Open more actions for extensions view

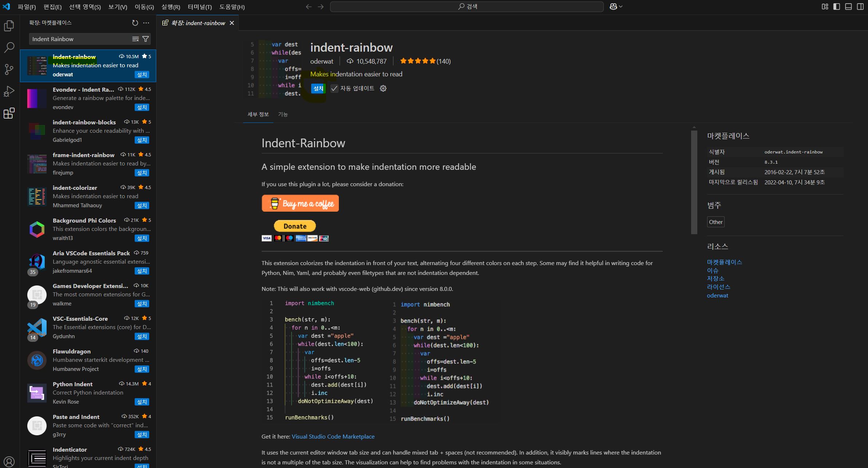(146, 23)
